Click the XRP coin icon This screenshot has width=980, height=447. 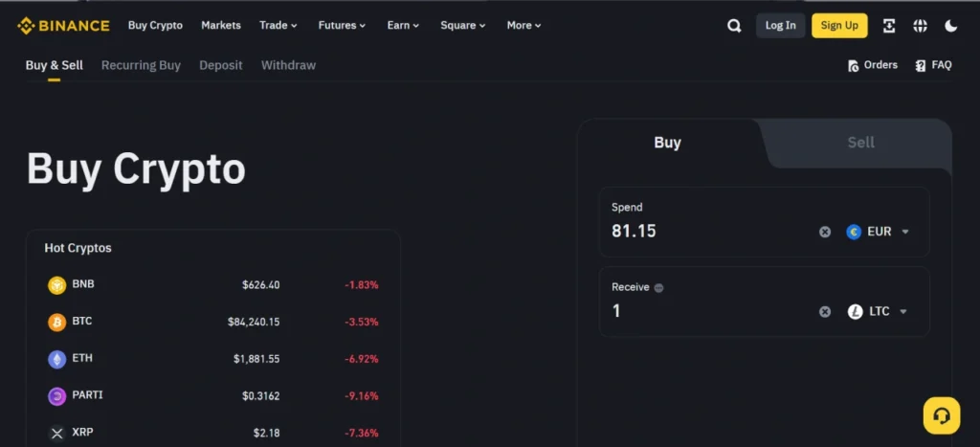(56, 433)
